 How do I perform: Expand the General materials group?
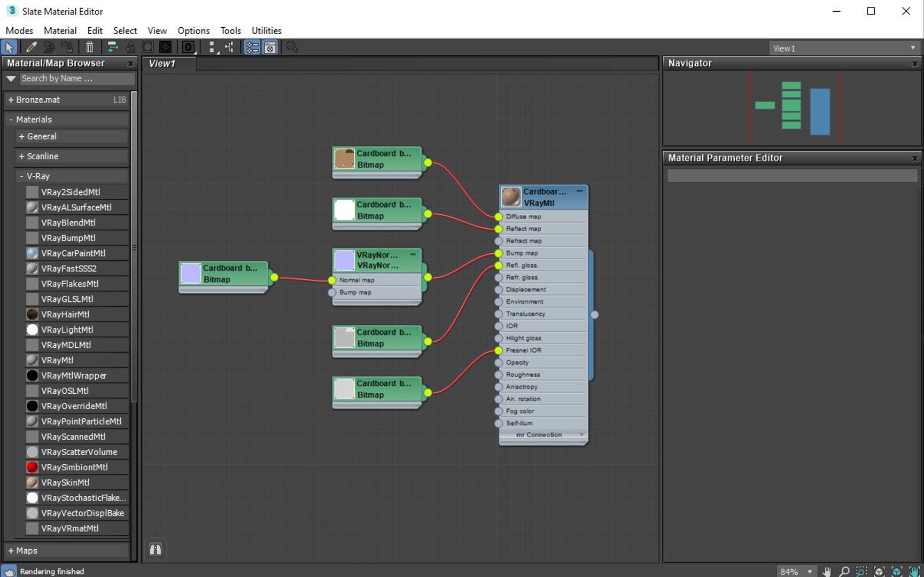click(72, 137)
